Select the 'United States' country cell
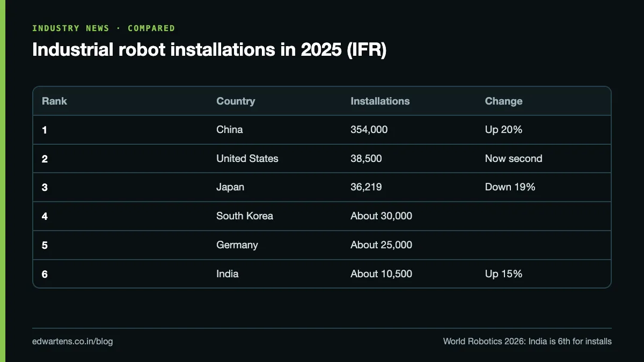Viewport: 644px width, 362px height. click(x=247, y=159)
